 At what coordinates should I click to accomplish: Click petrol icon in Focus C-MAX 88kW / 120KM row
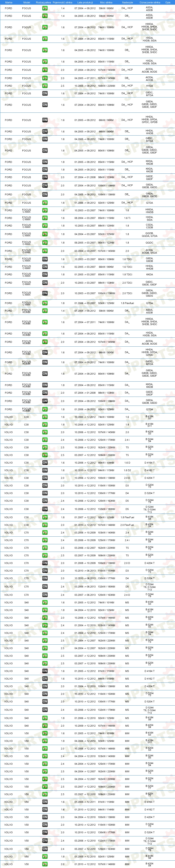45,226
